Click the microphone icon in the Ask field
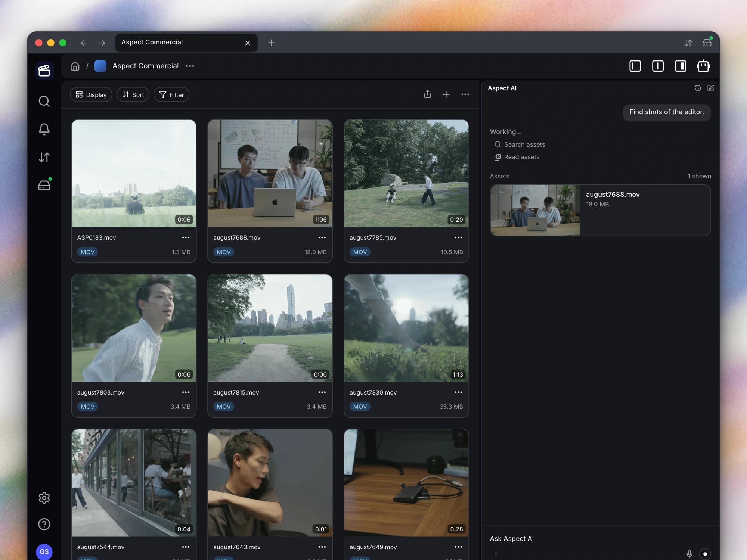This screenshot has width=747, height=560. click(x=689, y=554)
